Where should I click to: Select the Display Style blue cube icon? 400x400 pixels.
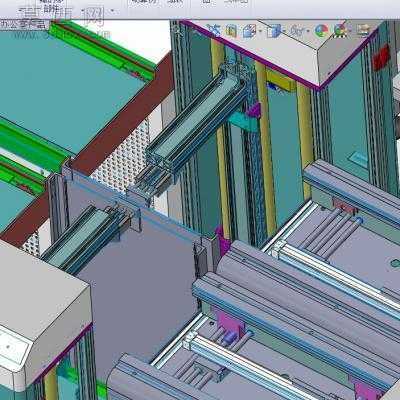coord(273,31)
